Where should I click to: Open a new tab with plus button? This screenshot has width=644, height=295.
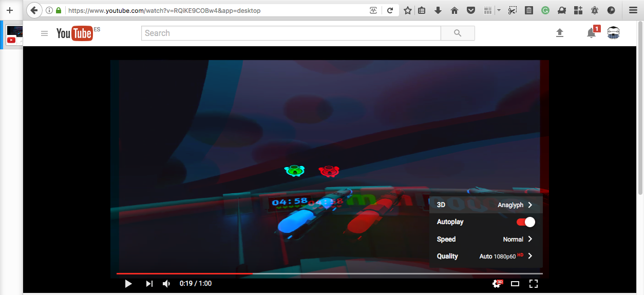point(9,10)
